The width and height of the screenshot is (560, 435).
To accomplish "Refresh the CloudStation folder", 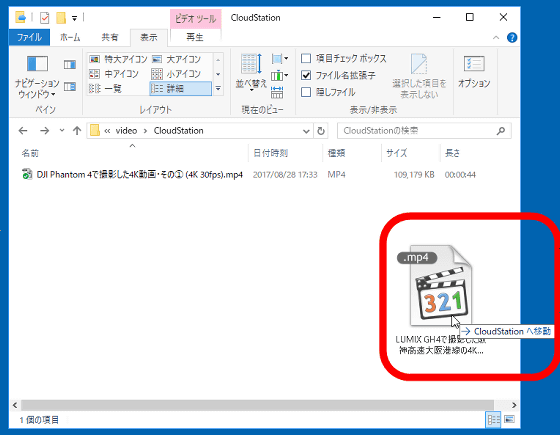I will 321,131.
